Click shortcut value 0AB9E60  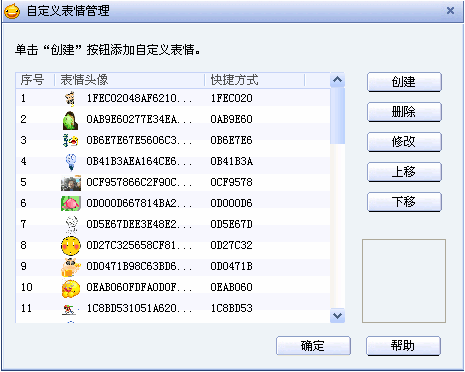click(231, 119)
